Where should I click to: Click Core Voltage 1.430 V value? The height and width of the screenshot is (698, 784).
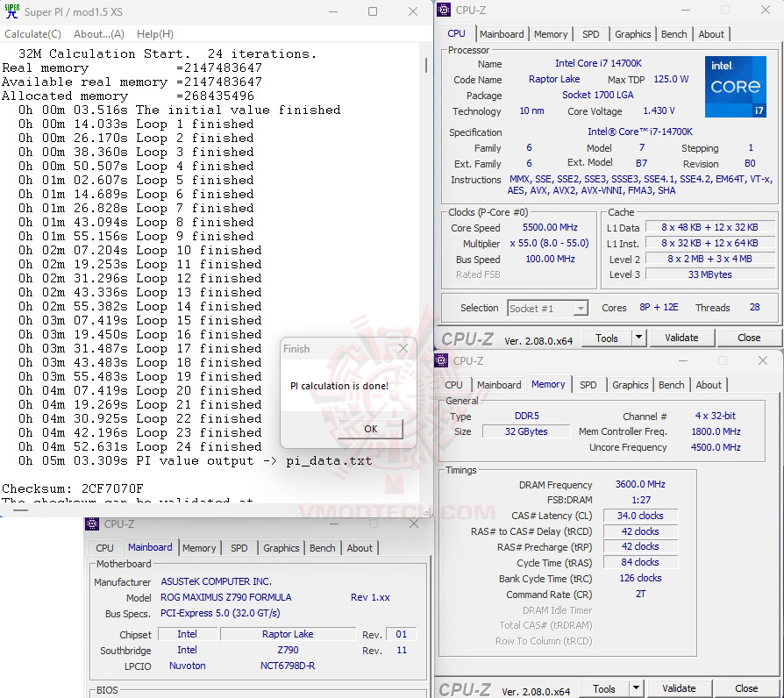tap(659, 111)
